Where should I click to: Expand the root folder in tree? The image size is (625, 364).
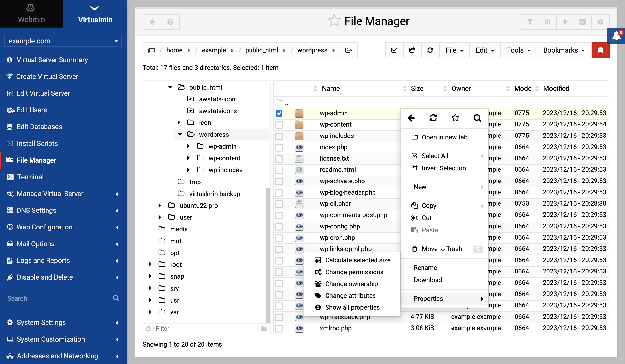pos(150,264)
